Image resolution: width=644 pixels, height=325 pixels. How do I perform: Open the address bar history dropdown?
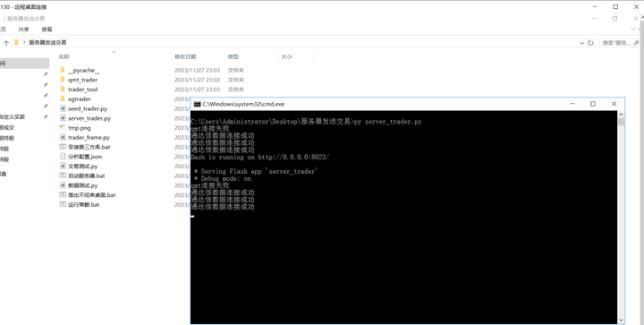(582, 43)
